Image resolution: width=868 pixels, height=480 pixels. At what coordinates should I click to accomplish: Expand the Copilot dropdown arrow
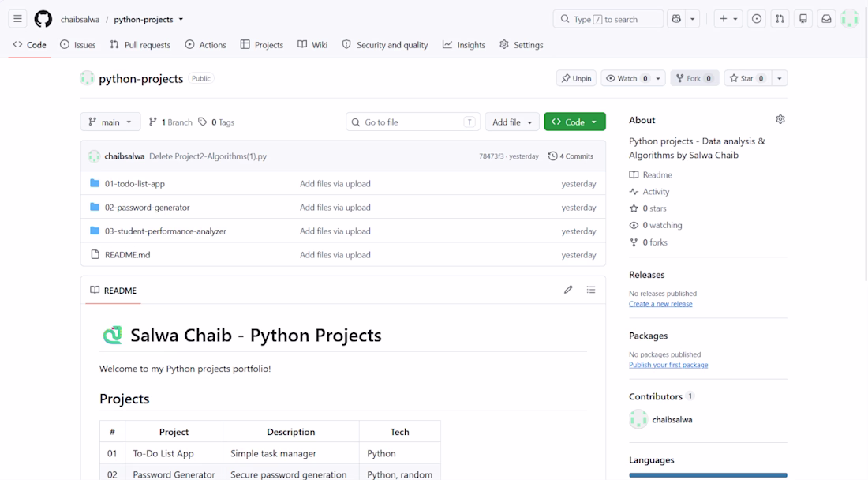(693, 19)
